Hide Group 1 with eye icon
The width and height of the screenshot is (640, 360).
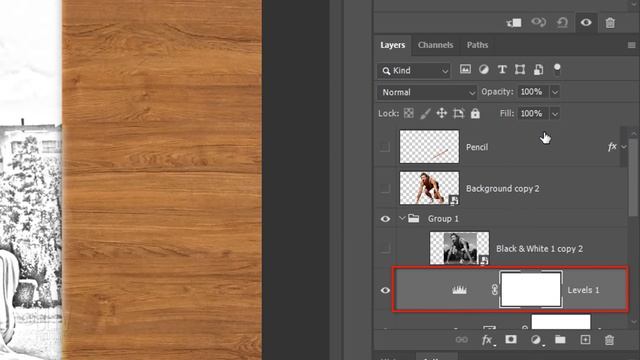pos(385,219)
